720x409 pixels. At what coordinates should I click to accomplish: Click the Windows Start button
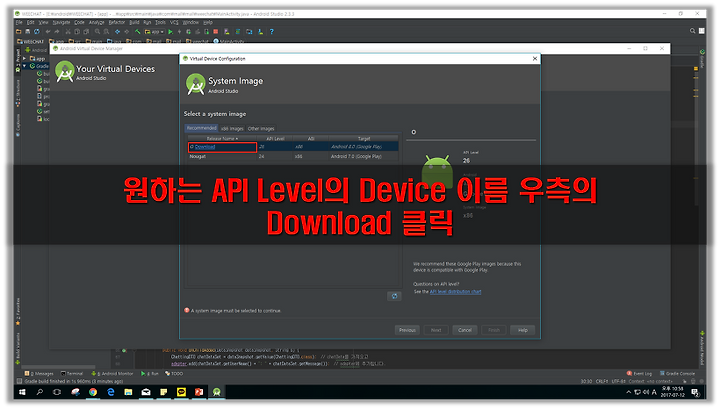22,392
